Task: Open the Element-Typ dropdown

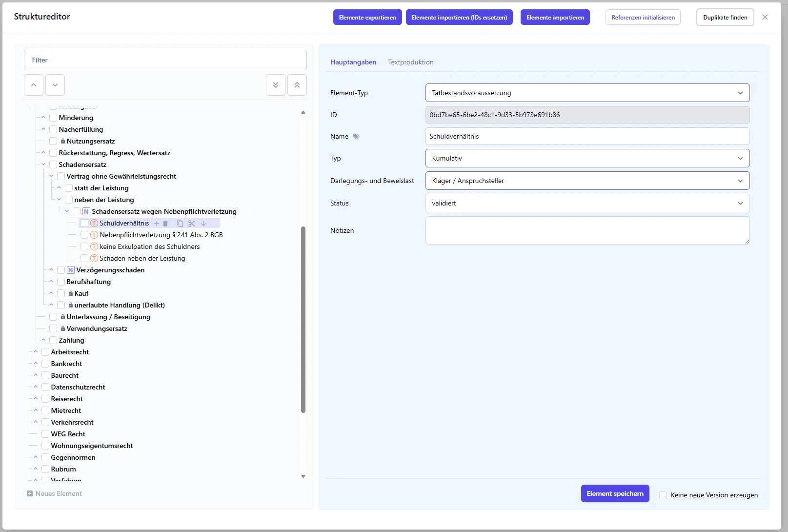Action: 587,93
